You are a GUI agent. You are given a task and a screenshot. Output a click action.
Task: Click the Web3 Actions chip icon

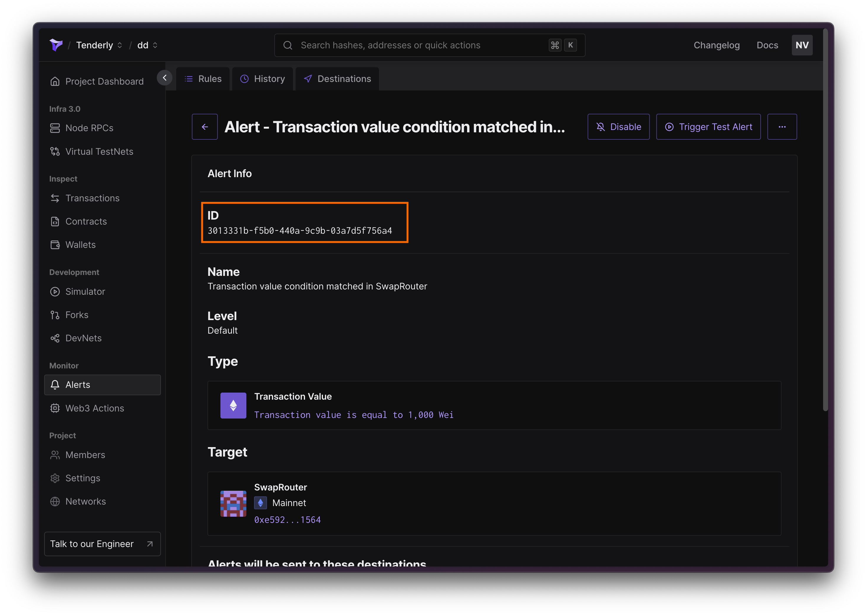pos(55,408)
